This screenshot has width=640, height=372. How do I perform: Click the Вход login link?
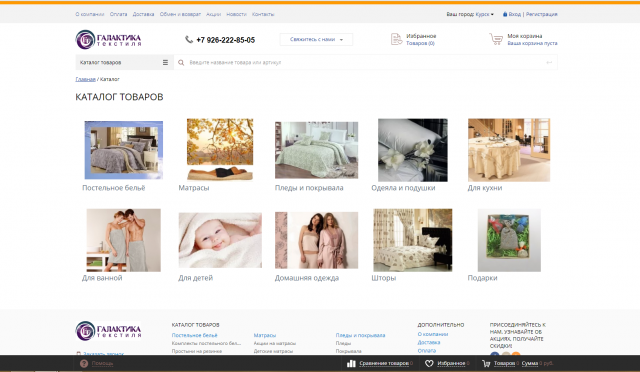coord(515,14)
